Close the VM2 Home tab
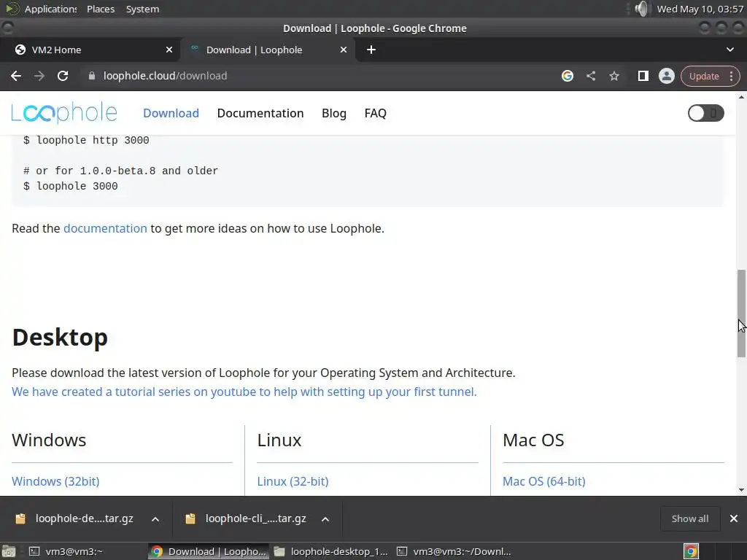Viewport: 747px width, 560px height. [x=169, y=50]
